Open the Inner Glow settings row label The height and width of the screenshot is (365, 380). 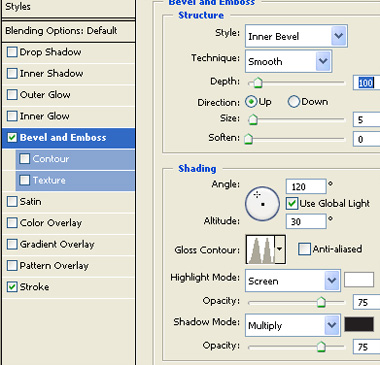tap(44, 116)
